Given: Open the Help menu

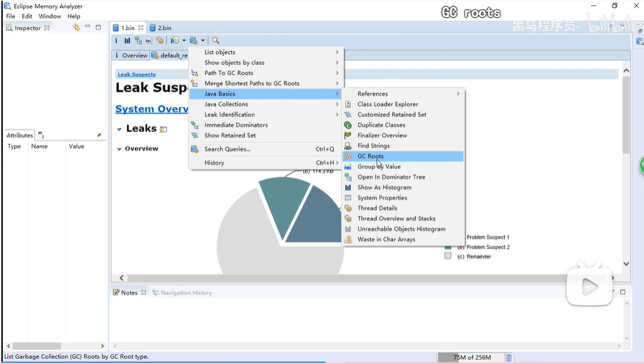Looking at the screenshot, I should (x=74, y=16).
